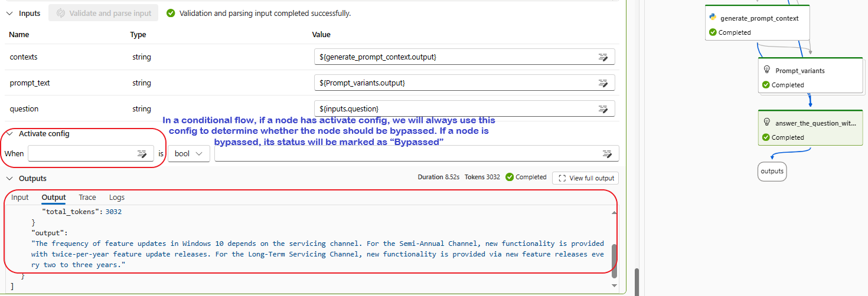Click the When condition input field
The height and width of the screenshot is (296, 868).
coord(91,153)
